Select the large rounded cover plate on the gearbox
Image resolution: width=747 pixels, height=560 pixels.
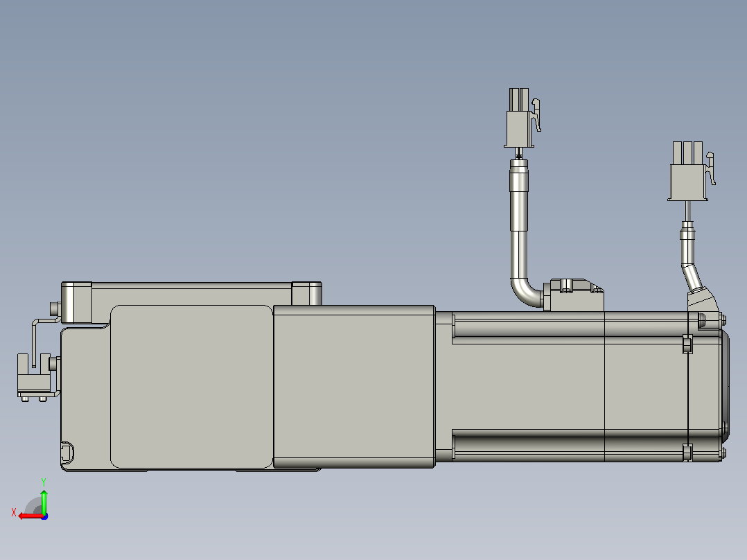191,387
